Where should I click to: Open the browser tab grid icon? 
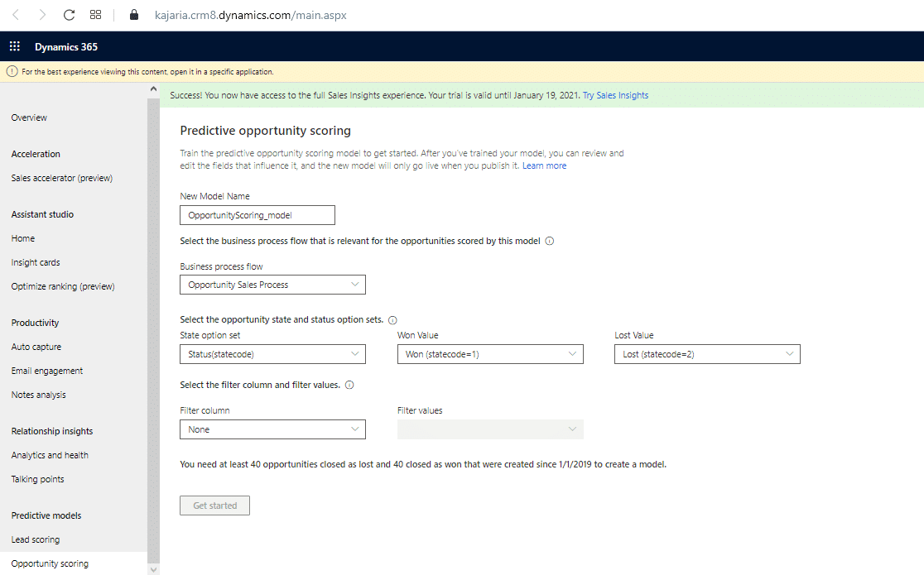(95, 15)
